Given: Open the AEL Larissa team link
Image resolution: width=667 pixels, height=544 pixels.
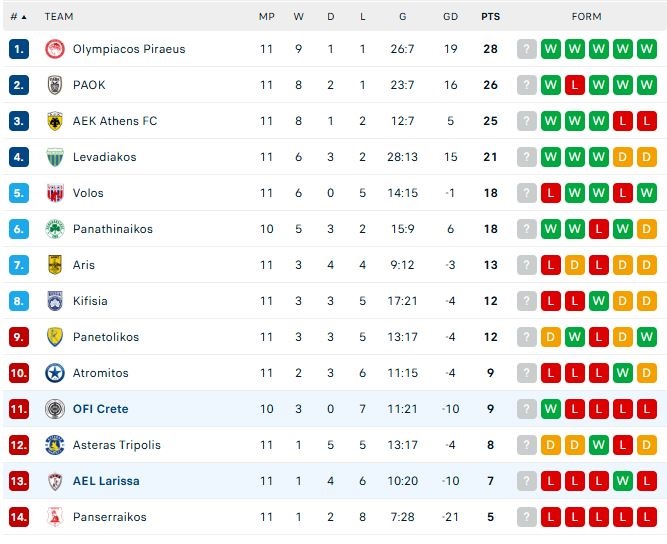Looking at the screenshot, I should (x=106, y=481).
